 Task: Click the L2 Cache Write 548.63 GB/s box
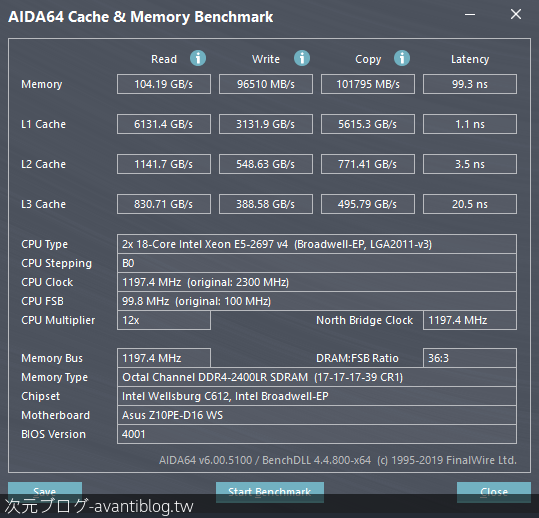(x=266, y=164)
